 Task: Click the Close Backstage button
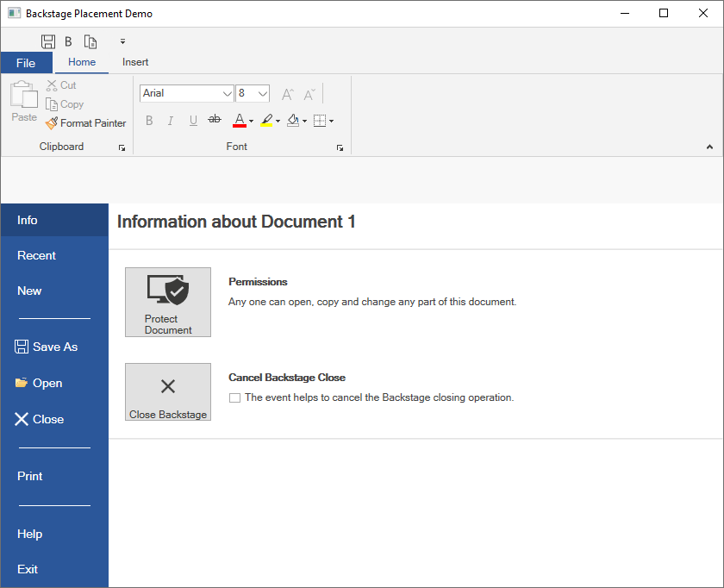[167, 391]
